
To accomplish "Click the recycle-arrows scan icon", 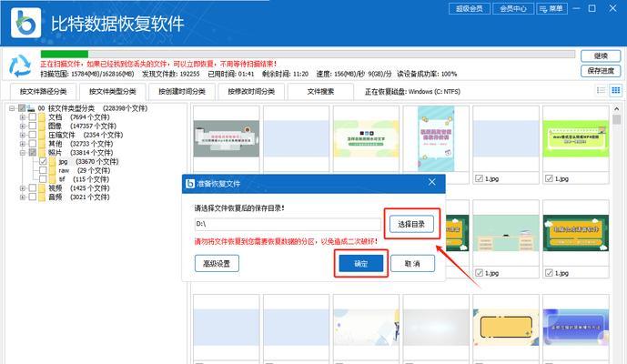I will click(20, 66).
